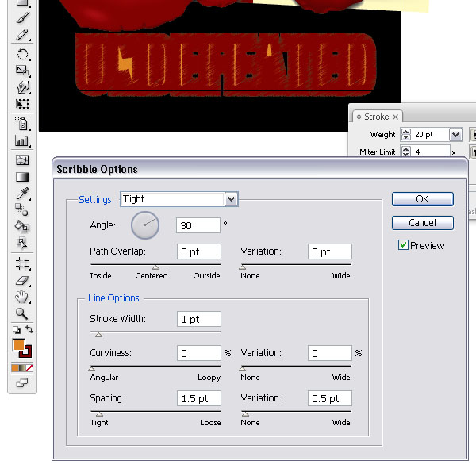Select the Warp tool
Image resolution: width=476 pixels, height=476 pixels.
[x=23, y=87]
